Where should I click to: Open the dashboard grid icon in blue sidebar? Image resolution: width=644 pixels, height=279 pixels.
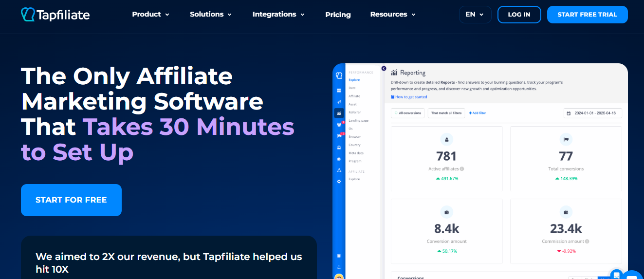point(339,91)
